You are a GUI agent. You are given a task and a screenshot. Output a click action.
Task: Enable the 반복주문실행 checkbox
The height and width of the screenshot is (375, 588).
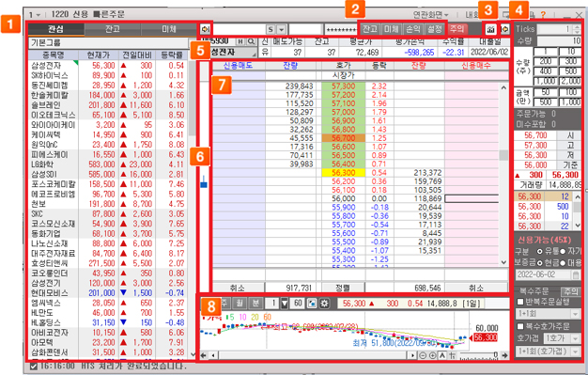click(x=520, y=302)
